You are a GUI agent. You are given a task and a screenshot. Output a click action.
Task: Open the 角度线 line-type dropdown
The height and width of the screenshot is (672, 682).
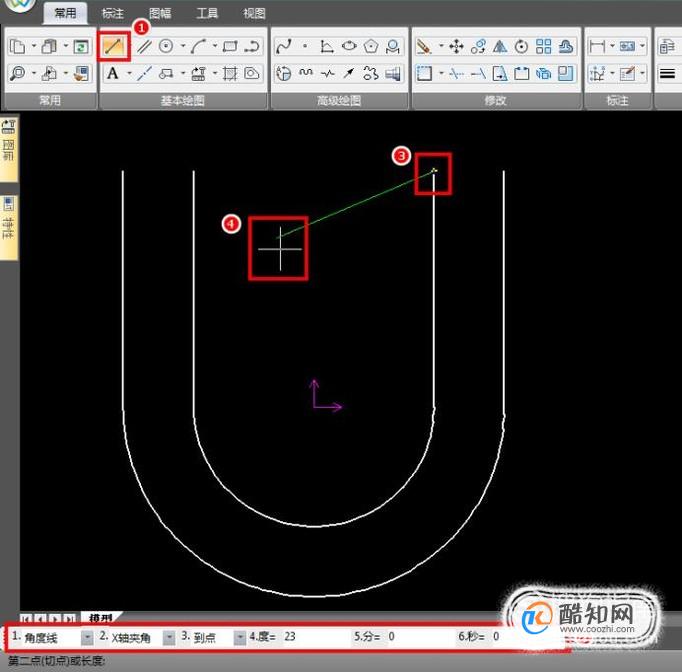pyautogui.click(x=87, y=638)
